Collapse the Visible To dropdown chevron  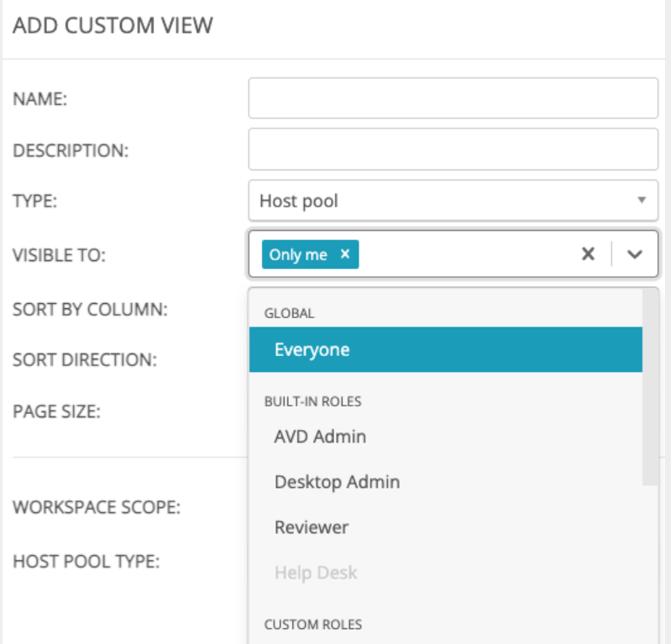click(x=635, y=254)
